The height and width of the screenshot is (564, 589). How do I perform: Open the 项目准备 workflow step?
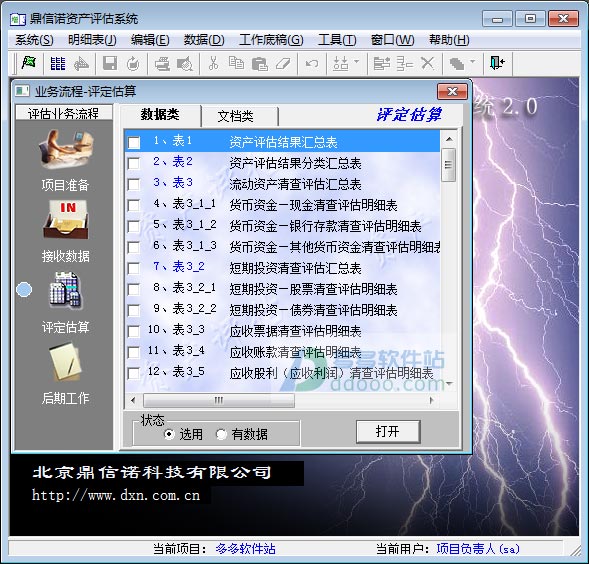pos(66,160)
